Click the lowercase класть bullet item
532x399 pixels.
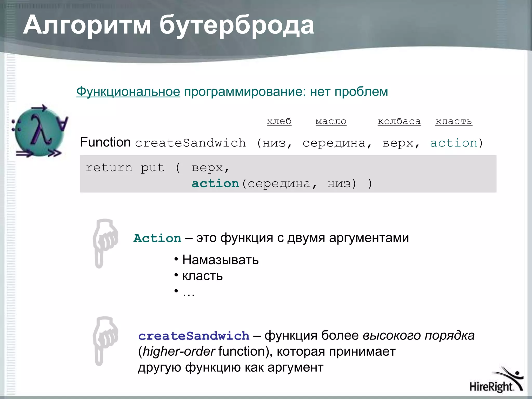[x=202, y=276]
